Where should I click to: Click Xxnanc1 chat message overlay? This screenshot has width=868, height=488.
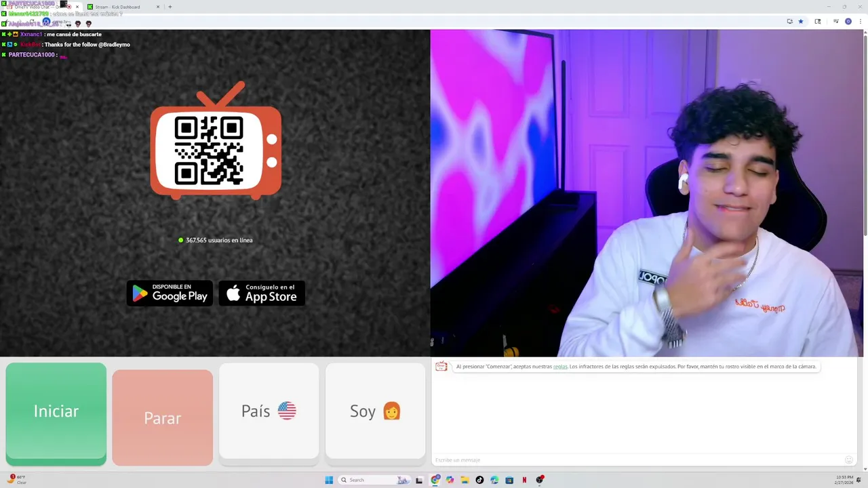tap(52, 35)
